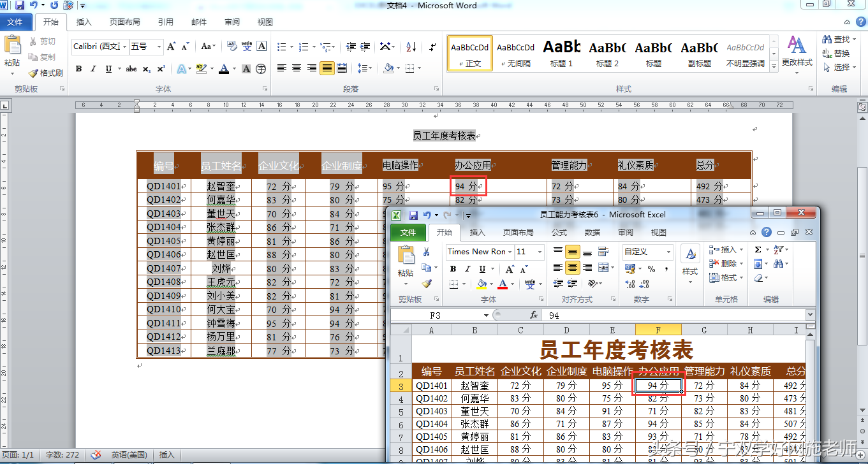Click the Word font color red-underlined A
868x464 pixels.
(x=224, y=69)
